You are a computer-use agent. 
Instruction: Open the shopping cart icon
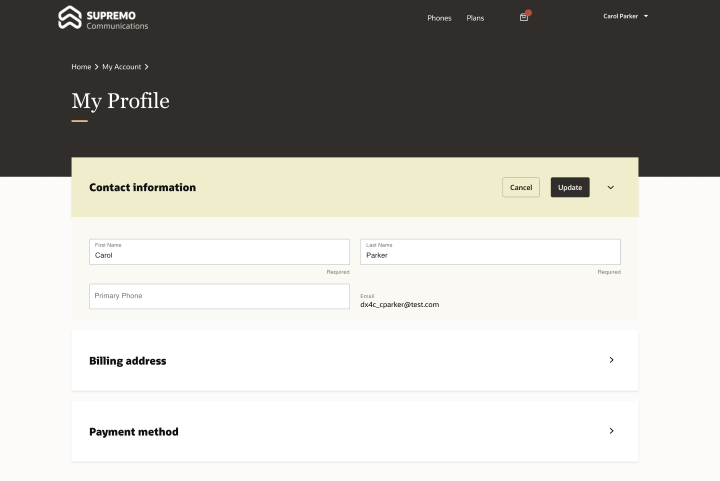[524, 17]
